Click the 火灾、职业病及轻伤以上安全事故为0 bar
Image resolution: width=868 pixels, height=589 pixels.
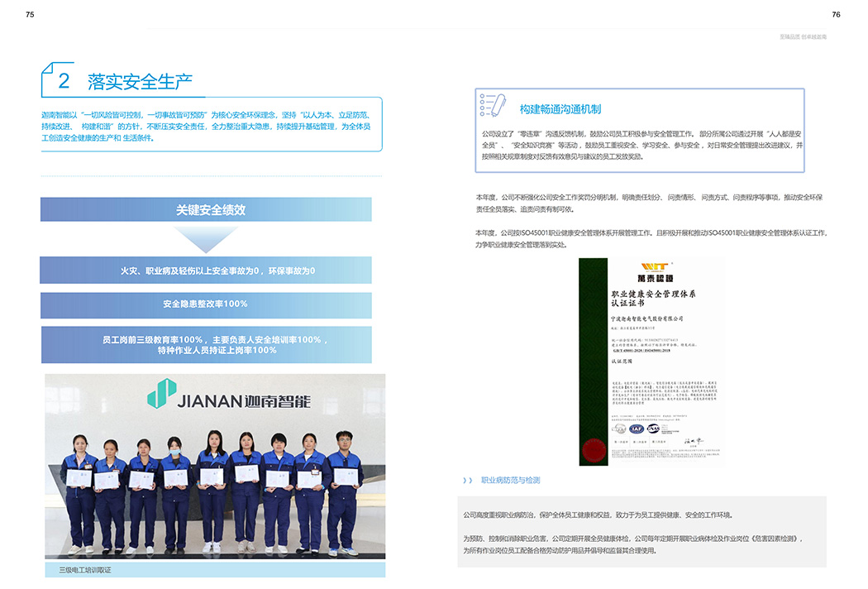[206, 271]
